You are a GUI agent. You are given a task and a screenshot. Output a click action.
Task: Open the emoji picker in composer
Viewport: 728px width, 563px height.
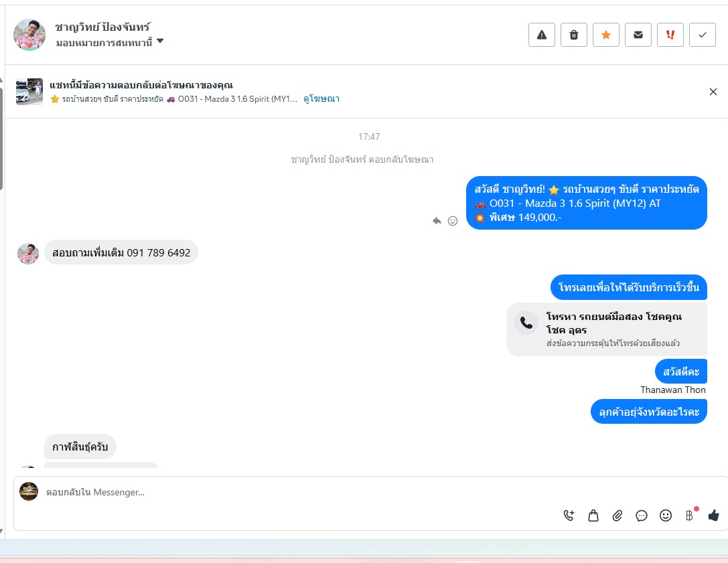[x=665, y=515]
